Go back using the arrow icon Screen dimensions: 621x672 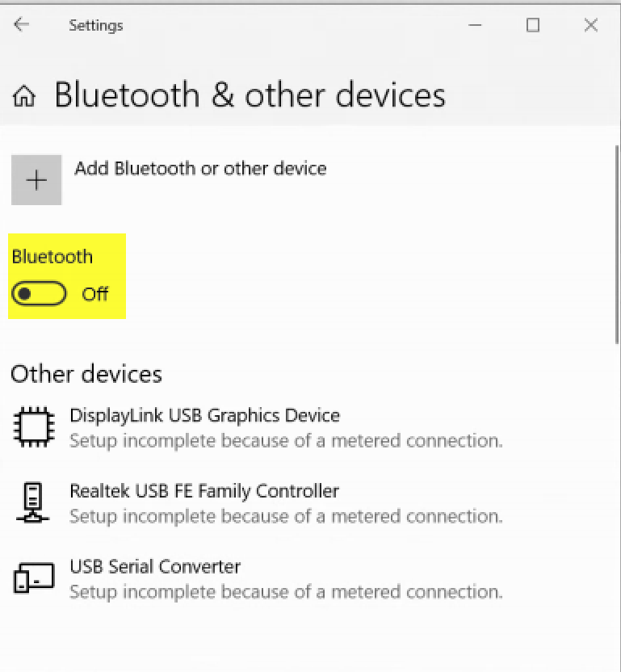(21, 25)
